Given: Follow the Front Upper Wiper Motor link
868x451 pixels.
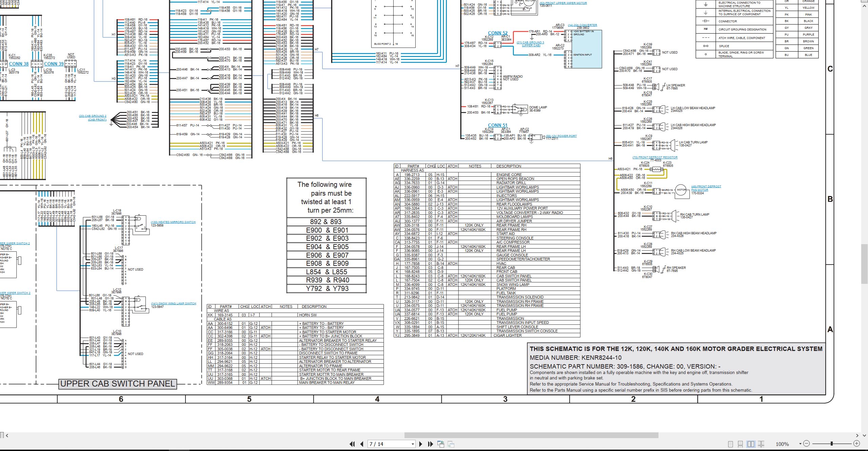Looking at the screenshot, I should (563, 3).
